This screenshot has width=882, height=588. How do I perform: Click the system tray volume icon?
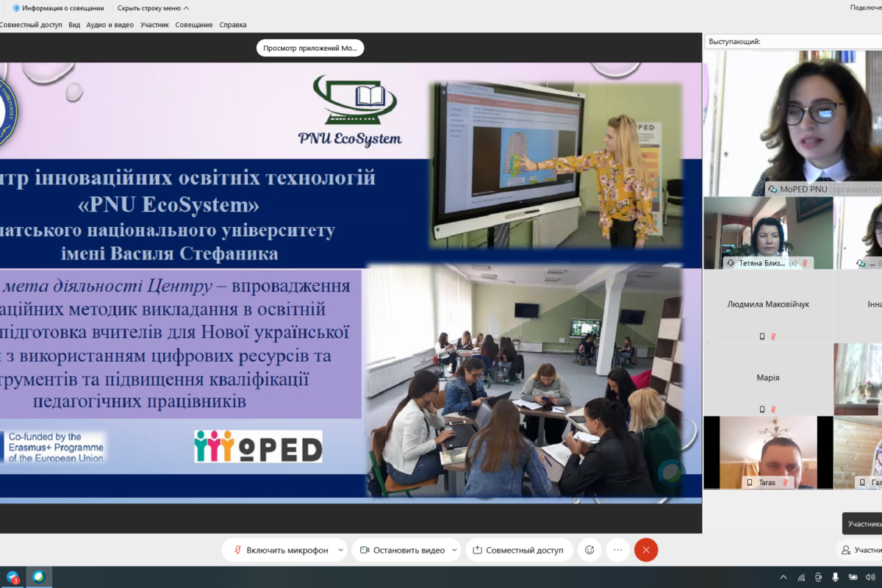coord(870,577)
